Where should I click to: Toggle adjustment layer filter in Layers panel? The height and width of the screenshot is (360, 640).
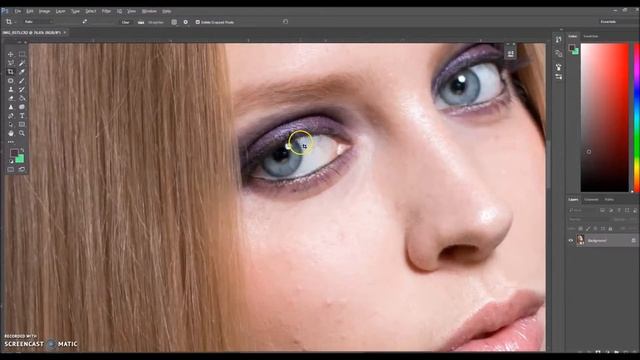(611, 210)
